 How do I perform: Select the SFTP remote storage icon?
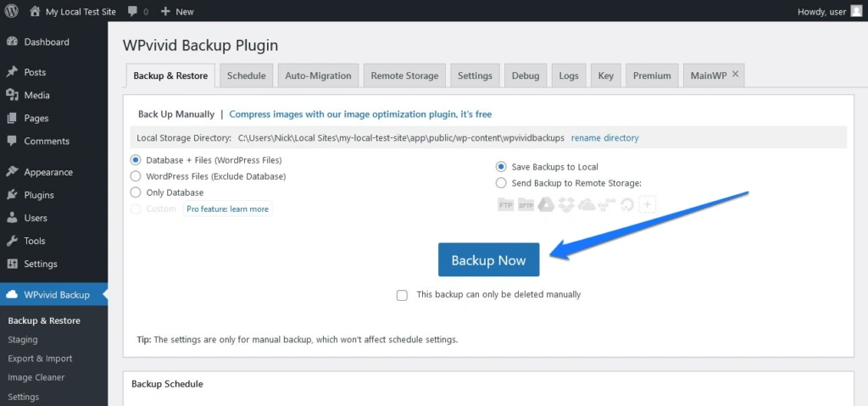tap(526, 204)
